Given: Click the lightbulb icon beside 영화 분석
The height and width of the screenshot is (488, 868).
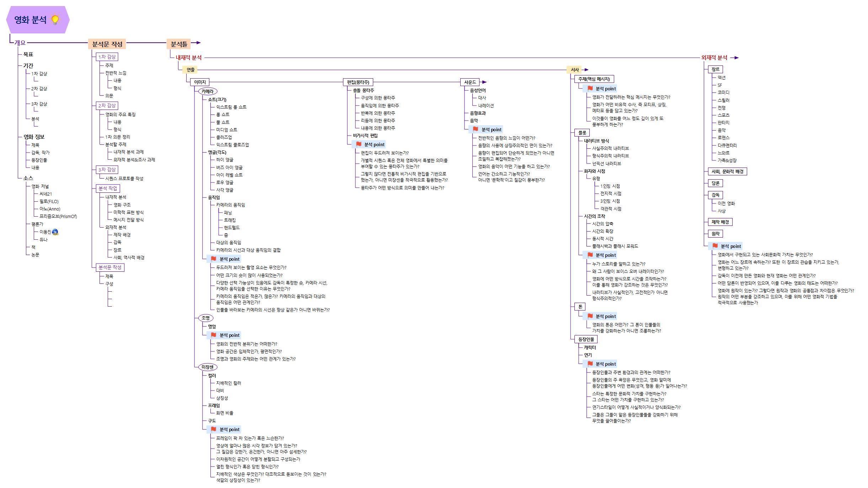Looking at the screenshot, I should [x=55, y=19].
